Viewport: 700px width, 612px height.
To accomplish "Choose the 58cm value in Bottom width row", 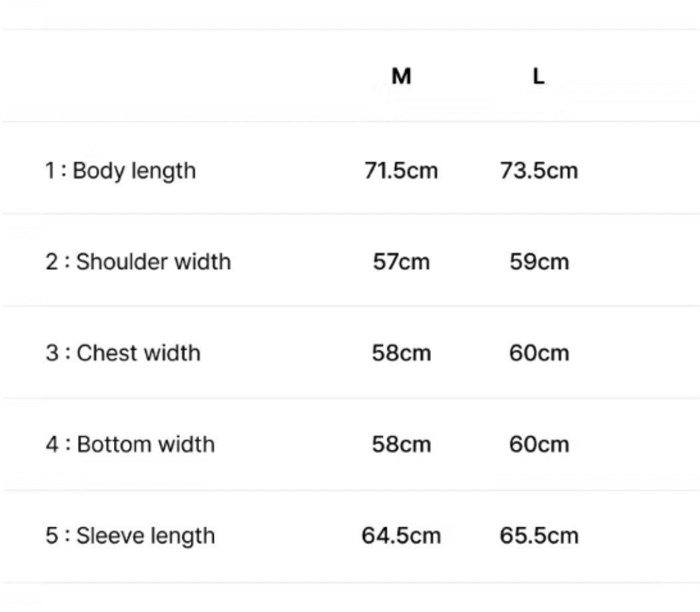I will coord(401,444).
